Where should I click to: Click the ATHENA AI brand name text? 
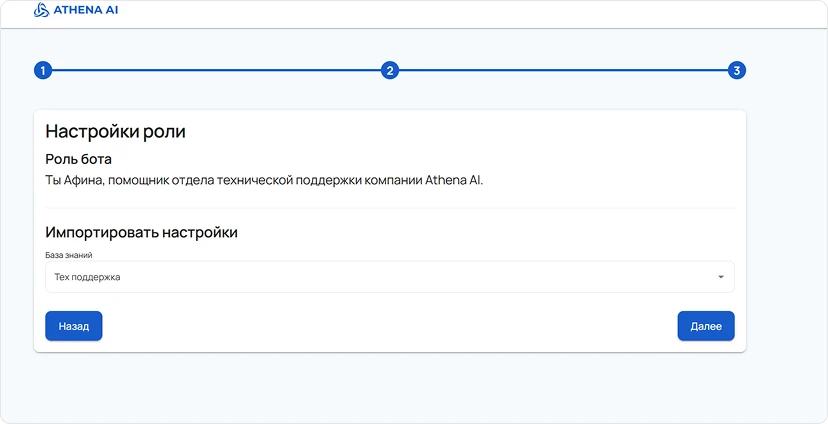click(x=84, y=11)
